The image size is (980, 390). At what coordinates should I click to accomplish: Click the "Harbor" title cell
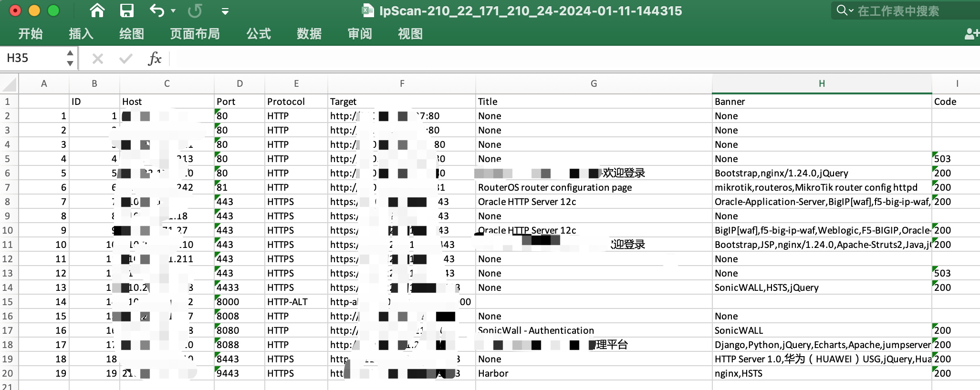click(594, 373)
